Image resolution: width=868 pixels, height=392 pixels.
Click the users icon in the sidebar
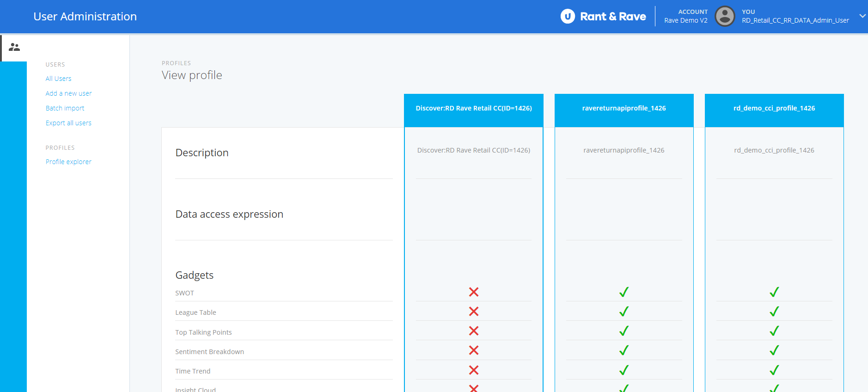(14, 47)
